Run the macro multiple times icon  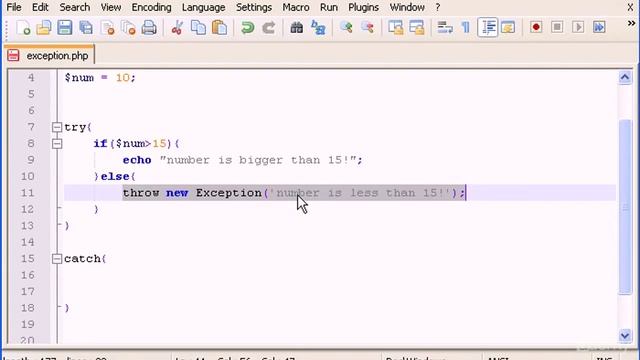pyautogui.click(x=599, y=27)
